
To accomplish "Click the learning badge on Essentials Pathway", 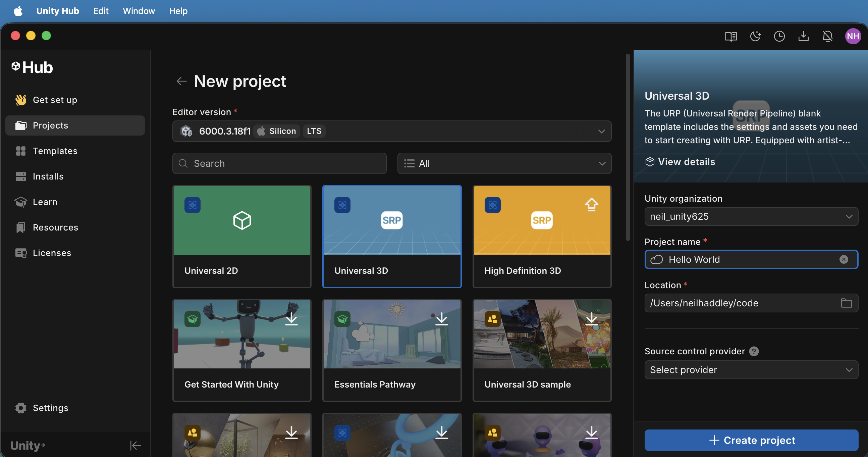I will click(x=342, y=318).
